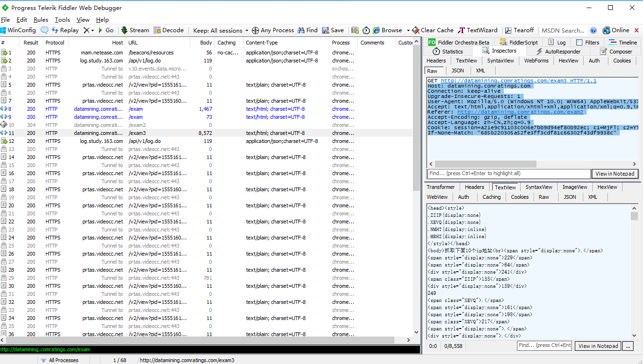Click the black QuickExec command box
The width and height of the screenshot is (643, 364).
[x=210, y=349]
